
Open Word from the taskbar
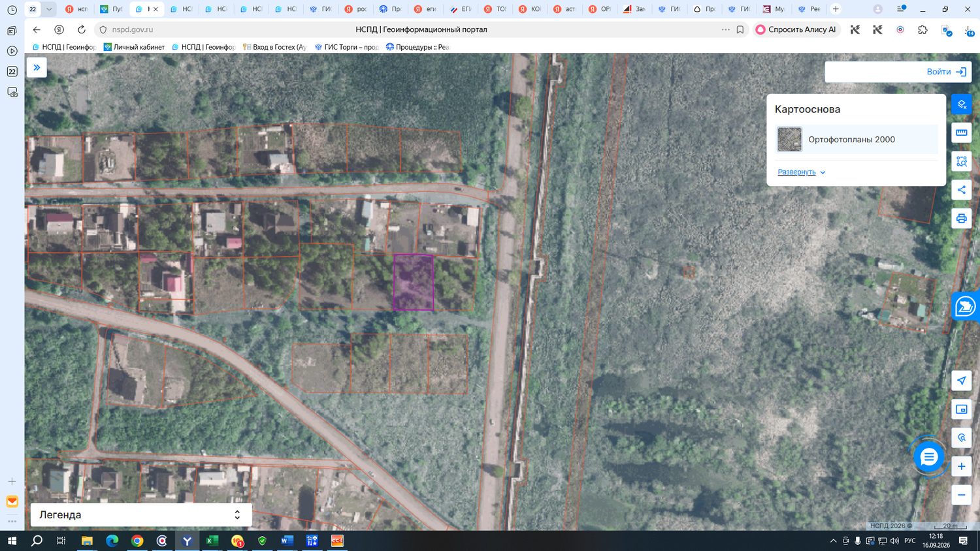[287, 541]
